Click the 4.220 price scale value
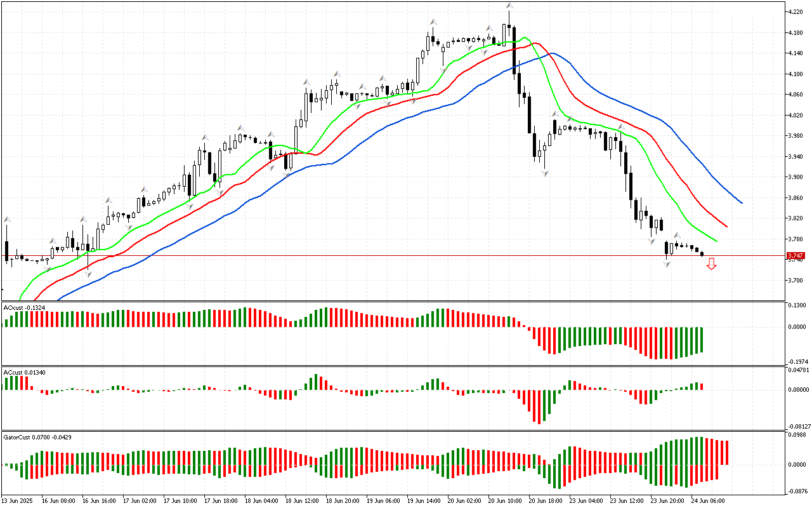 point(796,11)
